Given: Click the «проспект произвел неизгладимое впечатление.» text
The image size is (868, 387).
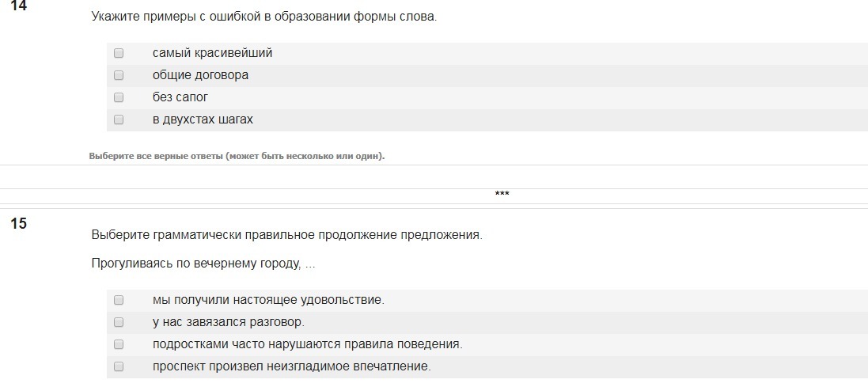Looking at the screenshot, I should (292, 366).
